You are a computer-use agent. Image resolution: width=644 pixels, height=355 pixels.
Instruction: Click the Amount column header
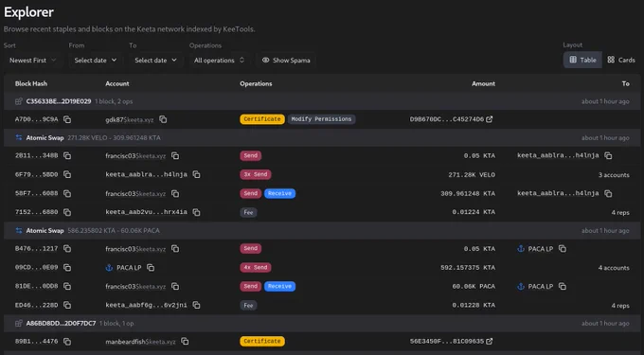(x=483, y=83)
